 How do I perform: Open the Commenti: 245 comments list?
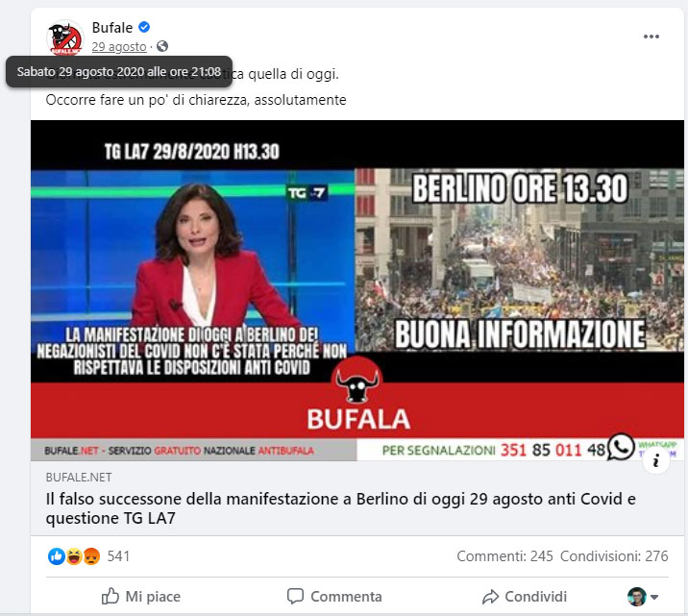[504, 556]
